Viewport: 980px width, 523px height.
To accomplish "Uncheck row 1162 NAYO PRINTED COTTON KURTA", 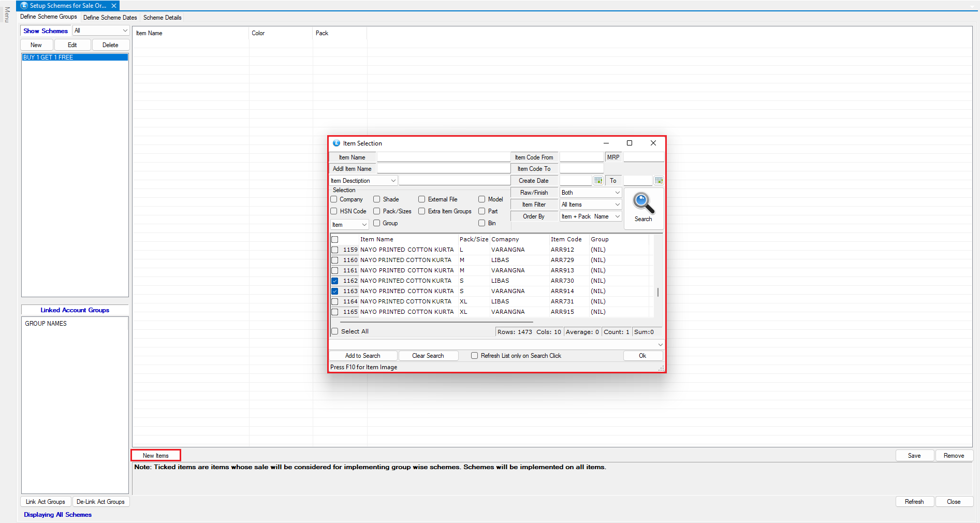I will click(x=335, y=281).
